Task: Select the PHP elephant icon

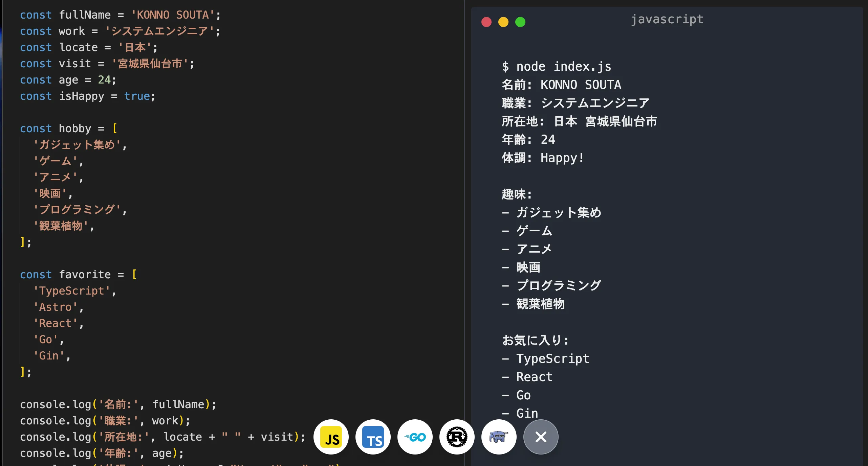Action: [499, 437]
